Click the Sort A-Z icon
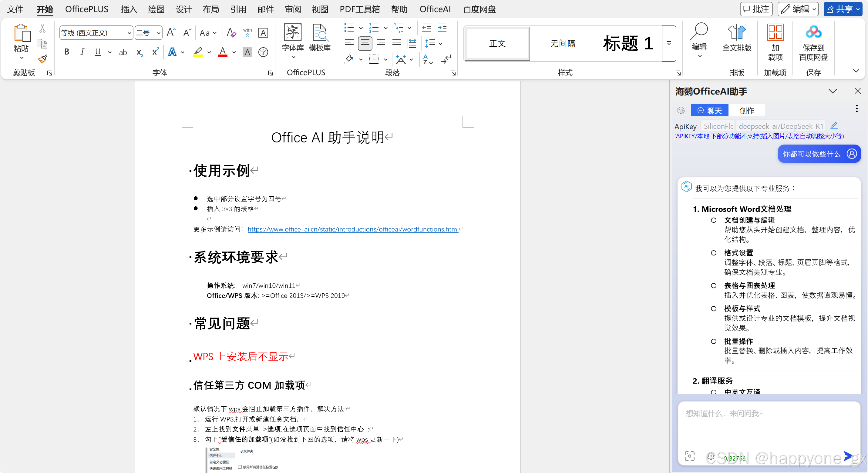The image size is (868, 473). point(428,60)
